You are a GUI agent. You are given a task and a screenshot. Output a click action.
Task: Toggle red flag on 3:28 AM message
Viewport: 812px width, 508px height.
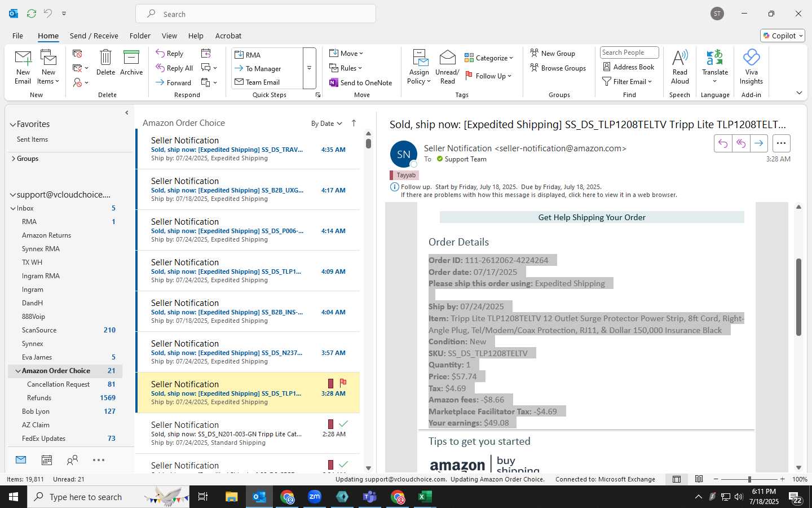click(343, 383)
